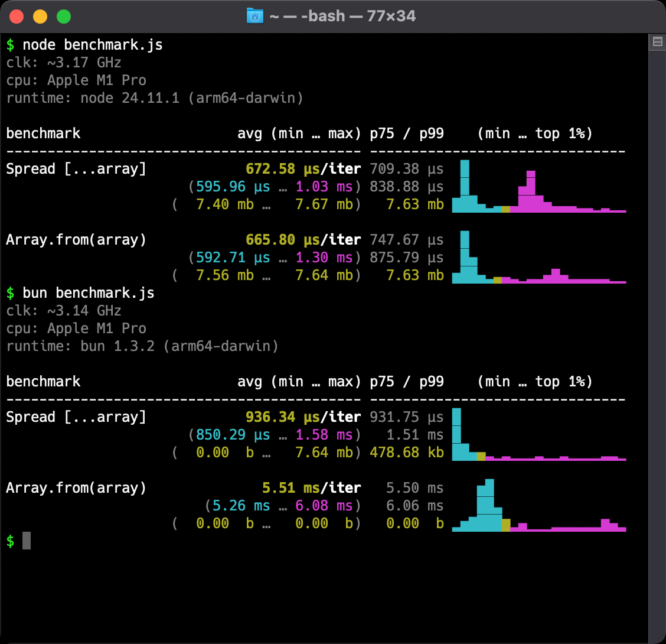The width and height of the screenshot is (666, 644).
Task: Click the gray block cursor at the prompt
Action: [27, 541]
